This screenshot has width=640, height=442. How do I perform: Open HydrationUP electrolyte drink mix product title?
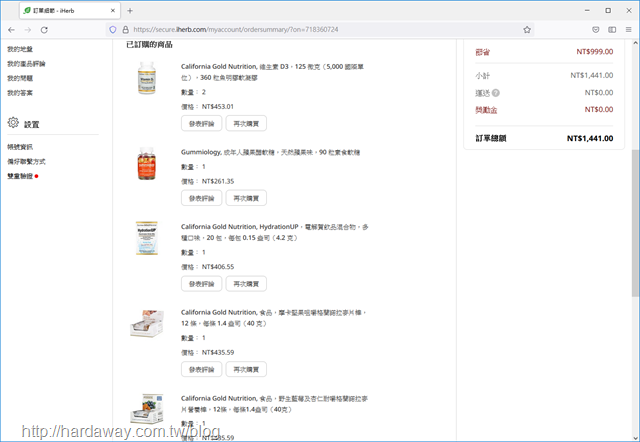[275, 232]
